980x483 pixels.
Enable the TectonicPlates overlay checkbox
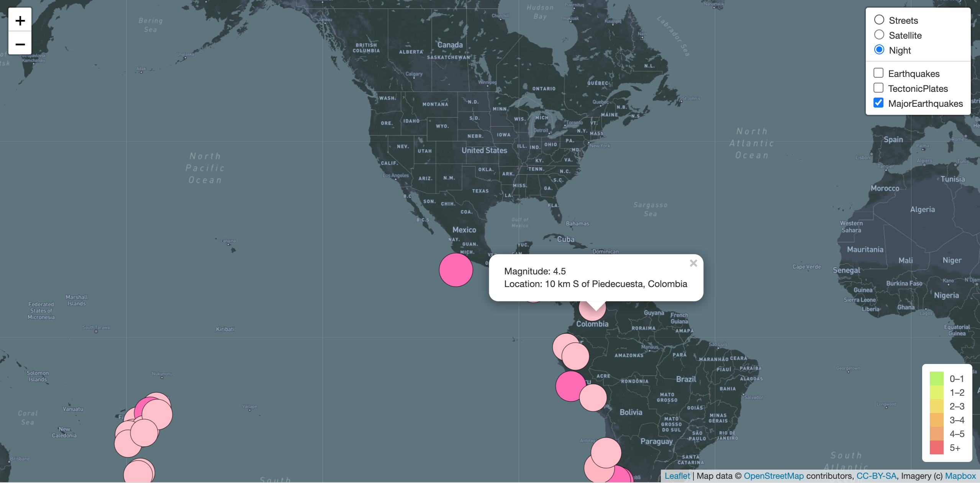point(878,87)
